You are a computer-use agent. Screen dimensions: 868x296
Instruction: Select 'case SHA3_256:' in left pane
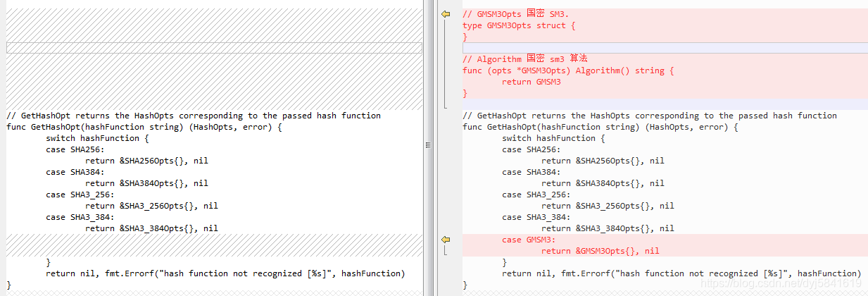(80, 195)
